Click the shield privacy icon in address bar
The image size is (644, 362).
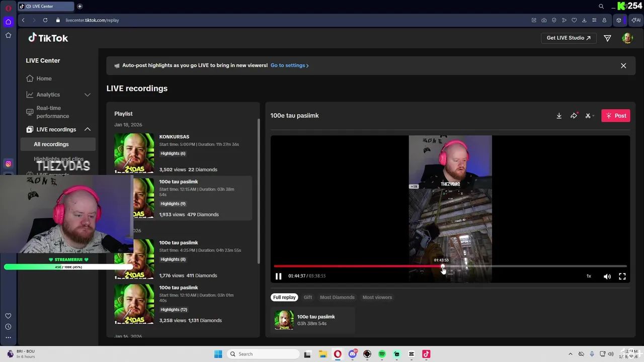554,20
